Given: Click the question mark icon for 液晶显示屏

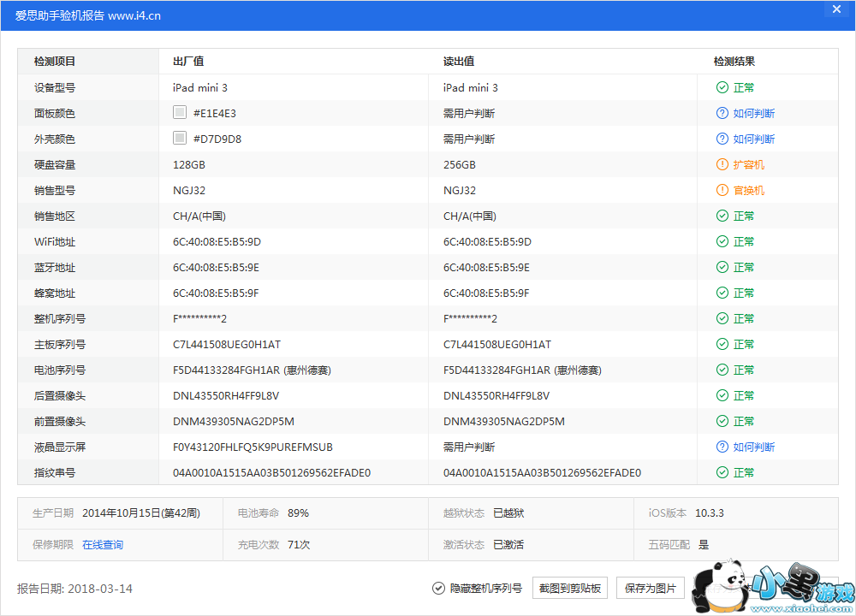Looking at the screenshot, I should click(722, 447).
